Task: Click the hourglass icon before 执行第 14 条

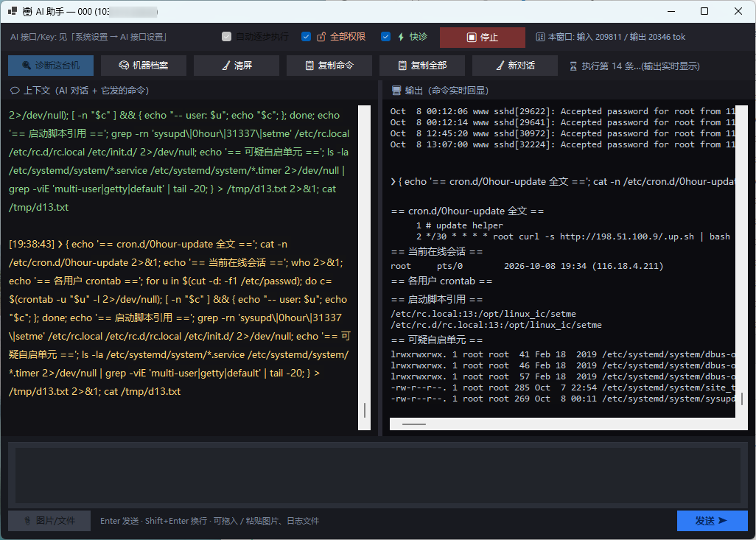Action: point(573,66)
